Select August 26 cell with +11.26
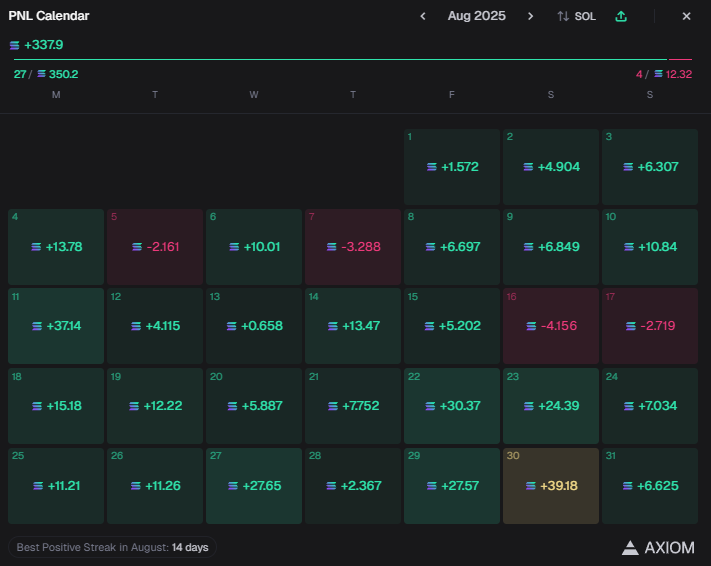This screenshot has width=711, height=566. point(155,486)
